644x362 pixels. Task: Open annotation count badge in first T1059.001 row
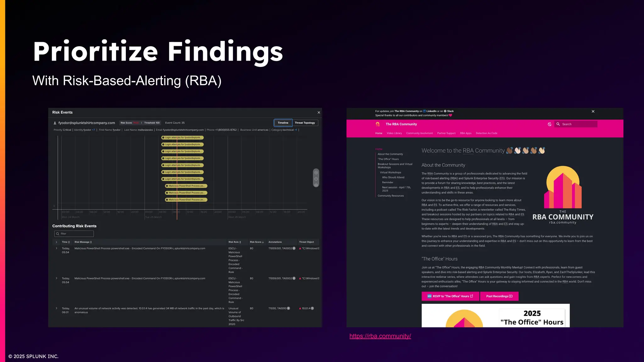click(294, 248)
